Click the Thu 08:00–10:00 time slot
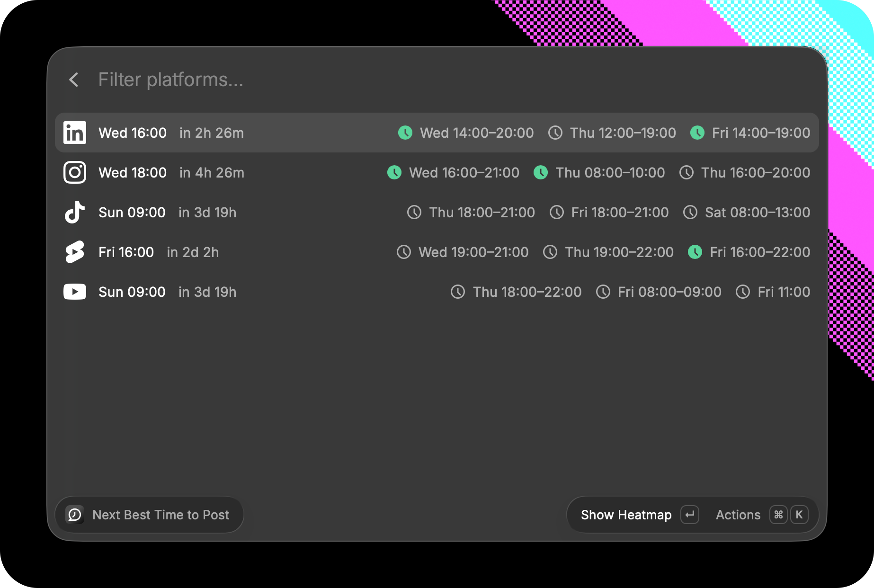 point(610,173)
